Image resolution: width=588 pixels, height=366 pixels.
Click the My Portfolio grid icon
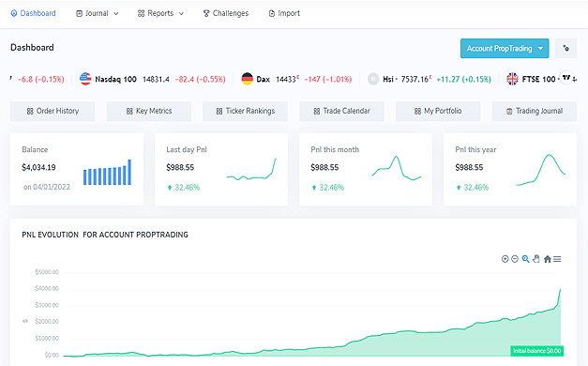pos(417,111)
